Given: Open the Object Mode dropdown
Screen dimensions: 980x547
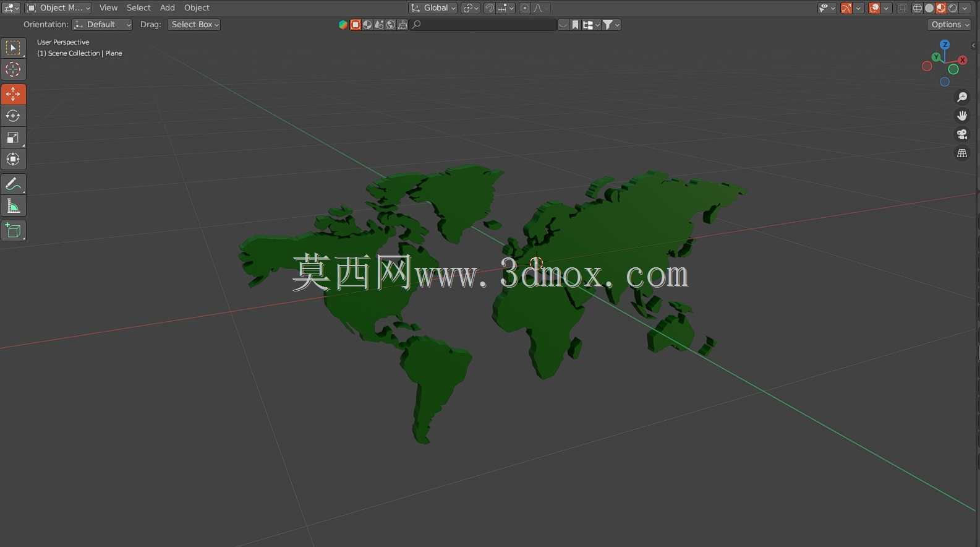Looking at the screenshot, I should pos(58,8).
